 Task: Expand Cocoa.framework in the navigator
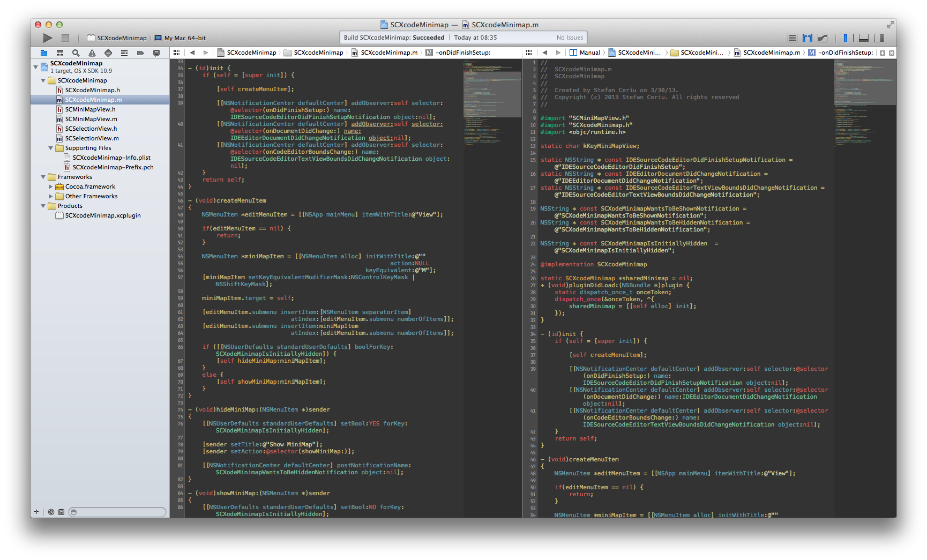click(51, 186)
